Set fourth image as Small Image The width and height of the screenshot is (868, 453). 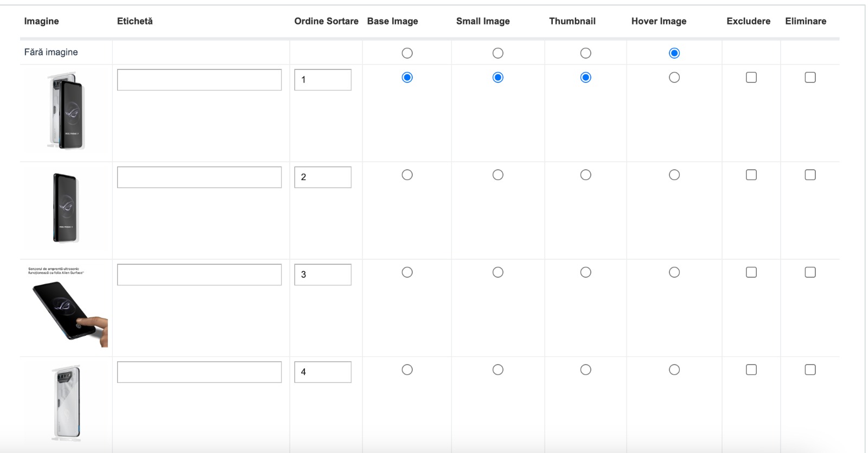point(497,369)
